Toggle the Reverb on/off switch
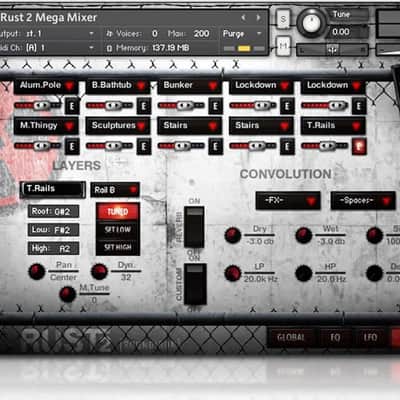400x400 pixels. [x=194, y=227]
